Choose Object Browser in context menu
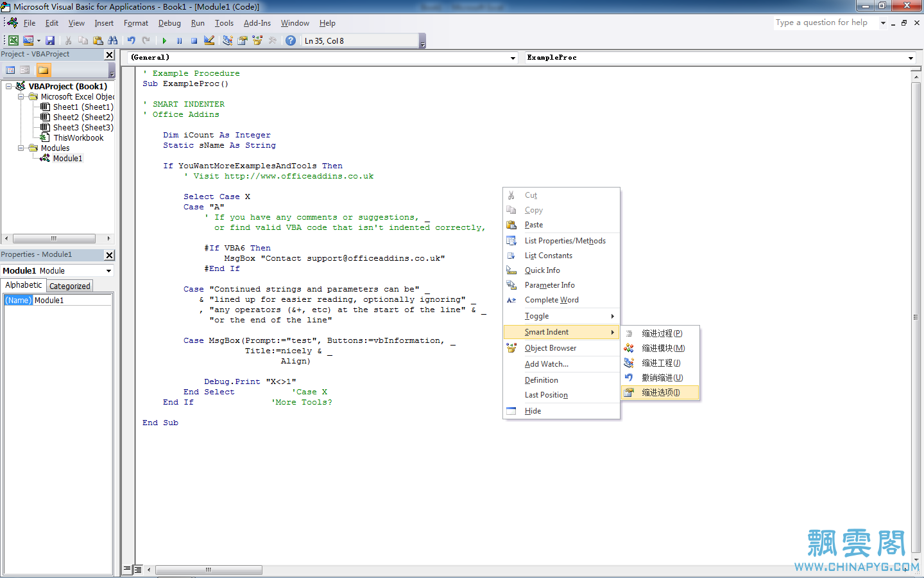 [561, 348]
